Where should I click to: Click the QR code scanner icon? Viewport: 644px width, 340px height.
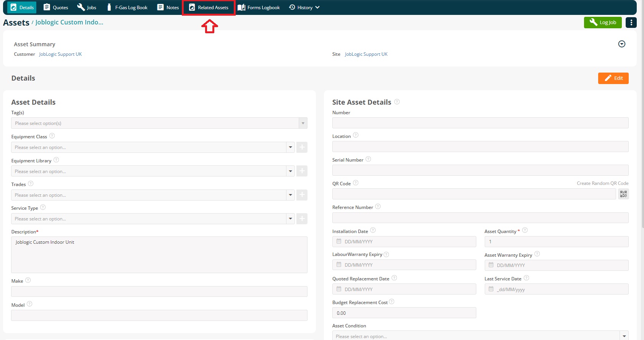pyautogui.click(x=623, y=194)
